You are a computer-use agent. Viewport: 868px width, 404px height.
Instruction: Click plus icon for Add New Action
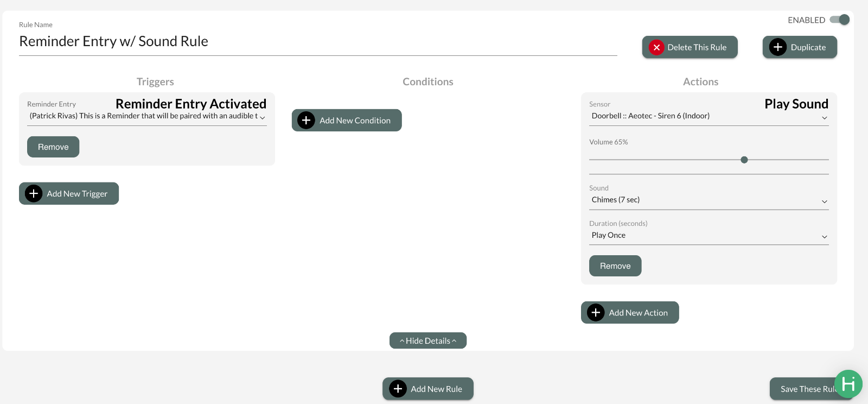[596, 313]
